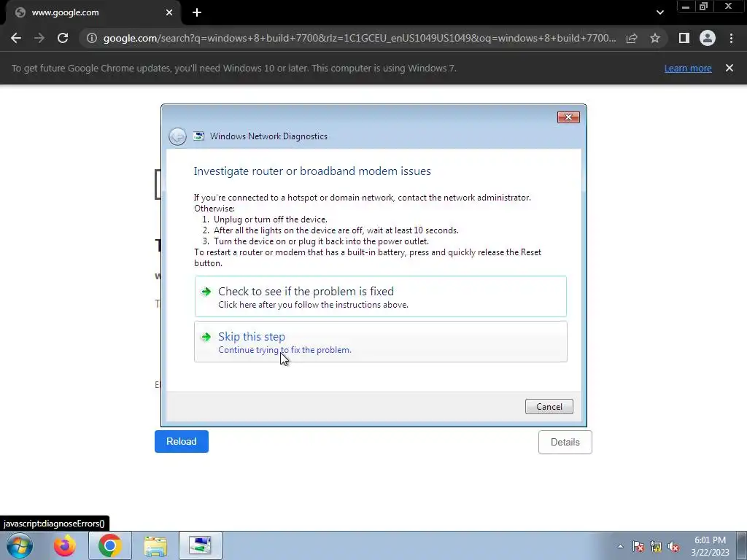Open Windows Explorer from the taskbar
Image resolution: width=747 pixels, height=560 pixels.
155,545
